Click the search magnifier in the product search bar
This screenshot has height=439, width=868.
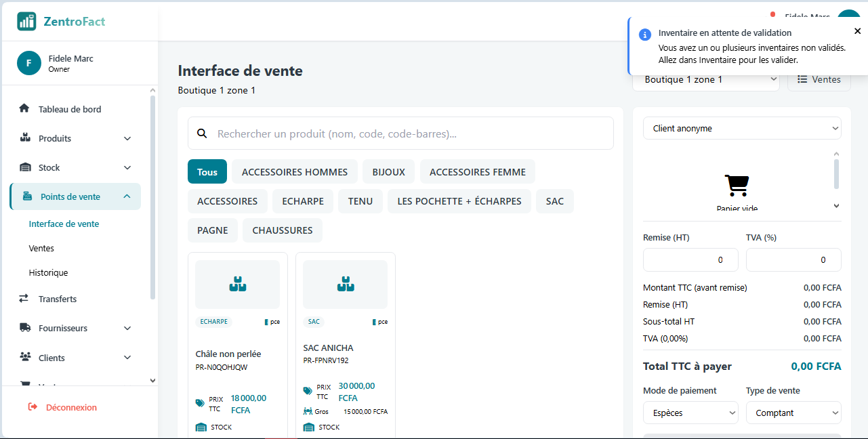[x=202, y=133]
